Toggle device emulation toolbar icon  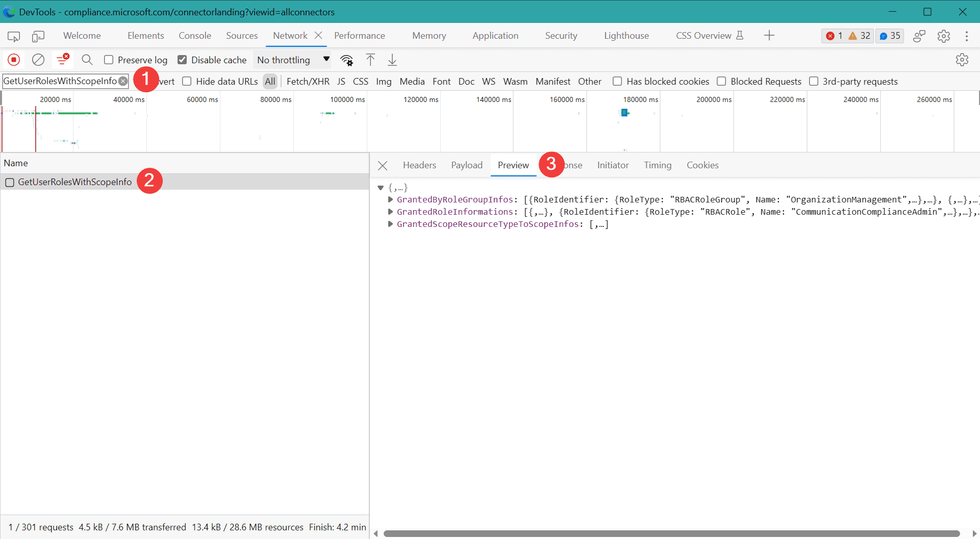click(x=38, y=36)
